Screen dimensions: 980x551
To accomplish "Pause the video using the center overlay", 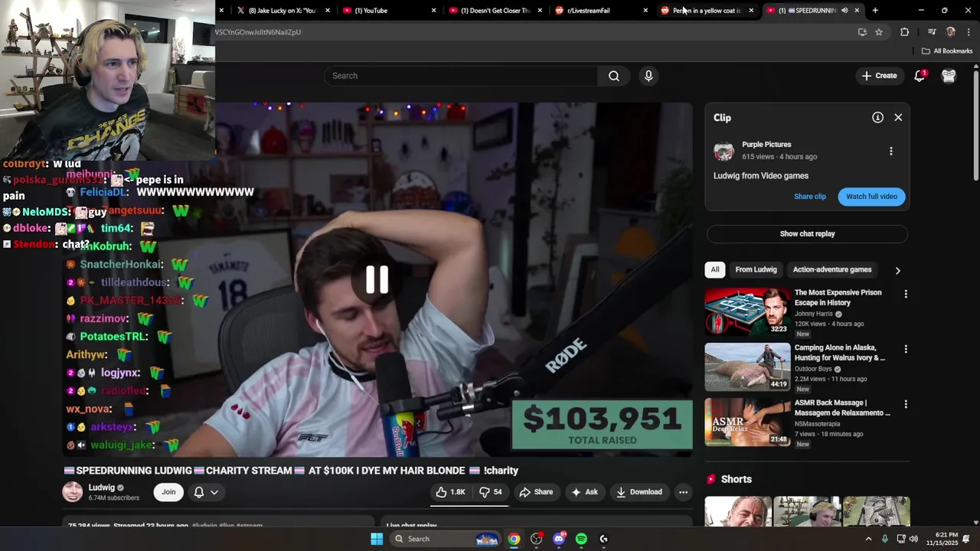I will [377, 280].
